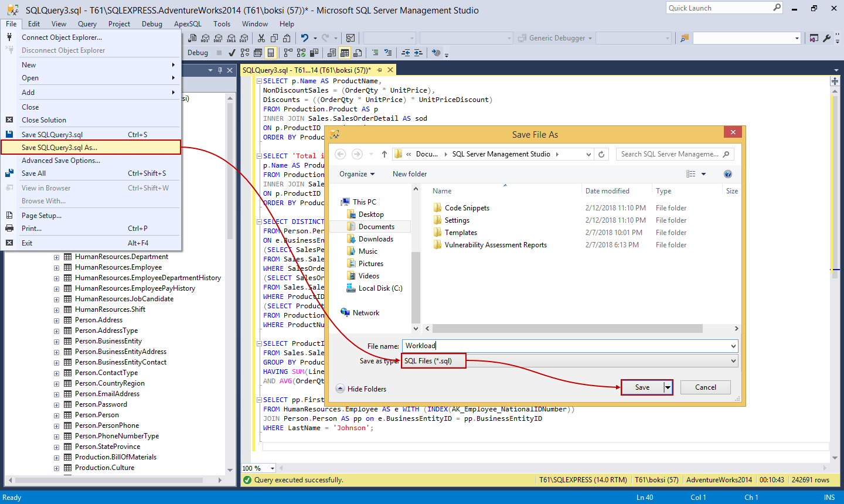Click the Cut scissors icon

pyautogui.click(x=261, y=38)
